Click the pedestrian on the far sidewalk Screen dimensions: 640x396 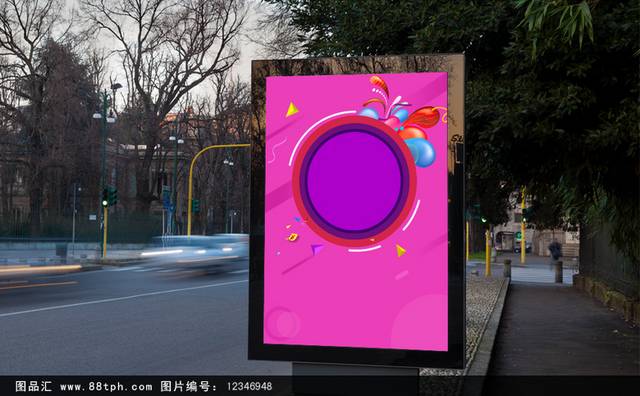pos(555,250)
